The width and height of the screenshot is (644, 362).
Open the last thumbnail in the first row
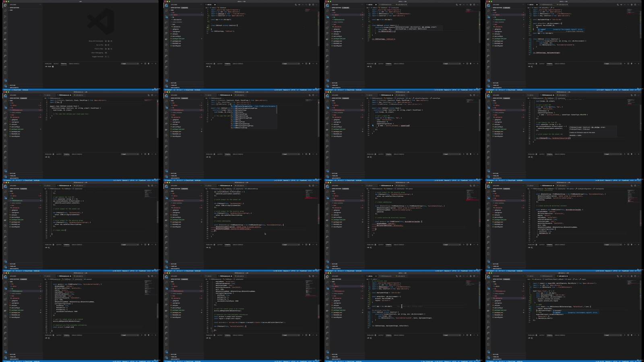[x=563, y=45]
